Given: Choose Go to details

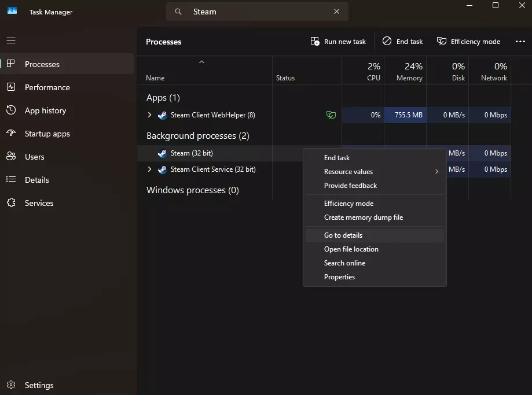Looking at the screenshot, I should [375, 235].
